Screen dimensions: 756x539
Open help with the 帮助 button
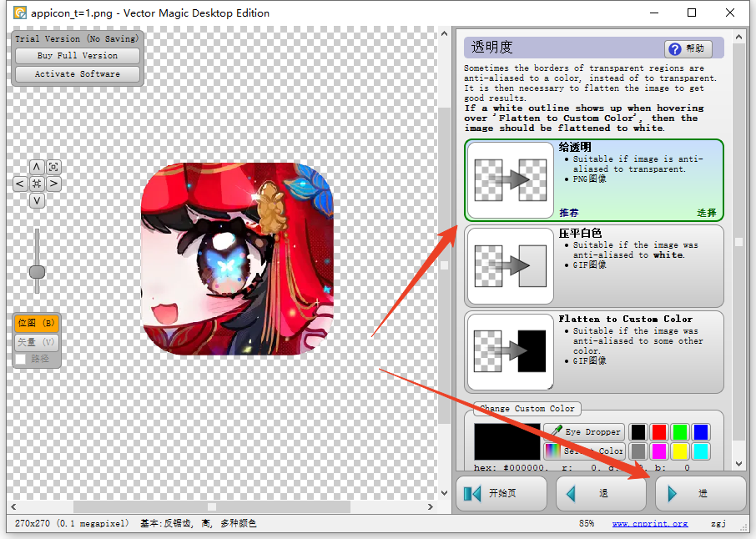pyautogui.click(x=688, y=48)
